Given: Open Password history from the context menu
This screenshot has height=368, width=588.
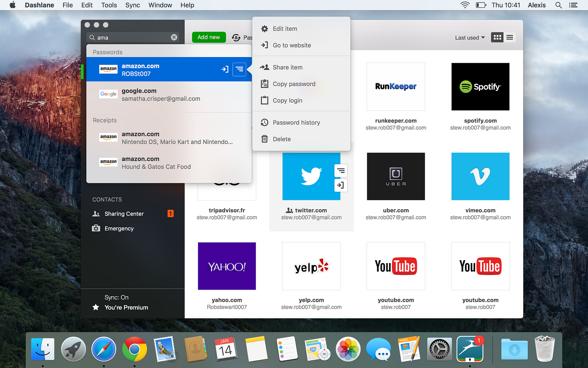Looking at the screenshot, I should [301, 123].
